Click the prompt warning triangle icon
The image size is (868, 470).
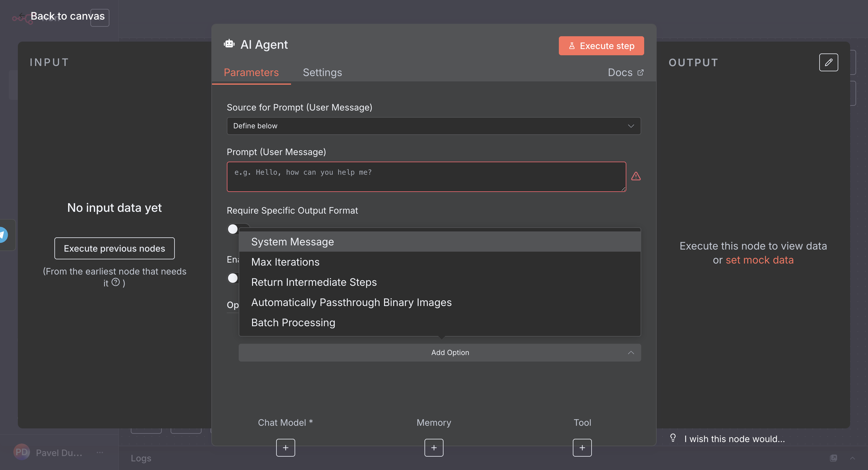pos(636,176)
